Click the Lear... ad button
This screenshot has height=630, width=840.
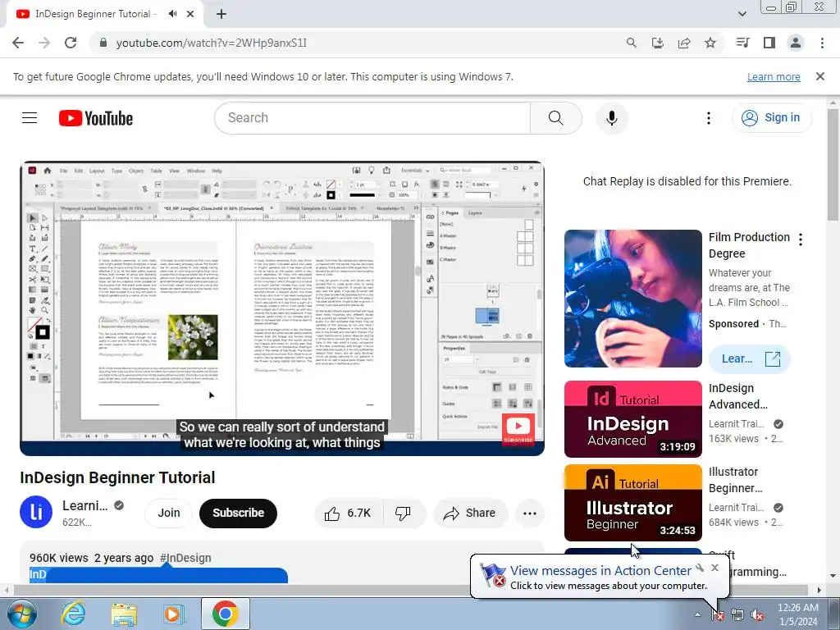749,358
